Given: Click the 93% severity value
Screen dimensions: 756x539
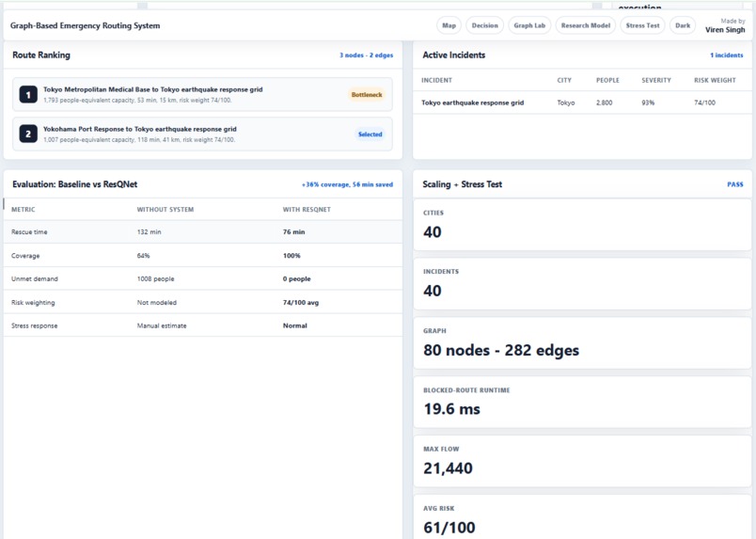Looking at the screenshot, I should coord(648,103).
